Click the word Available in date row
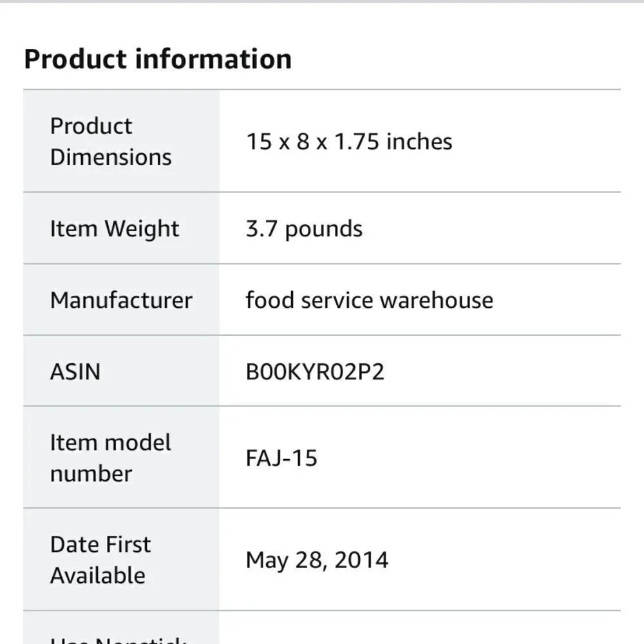 [98, 575]
